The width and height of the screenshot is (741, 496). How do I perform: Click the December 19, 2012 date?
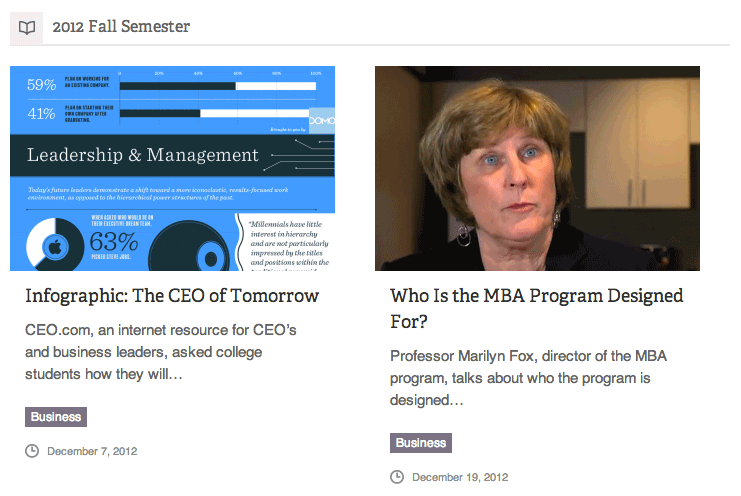(460, 478)
